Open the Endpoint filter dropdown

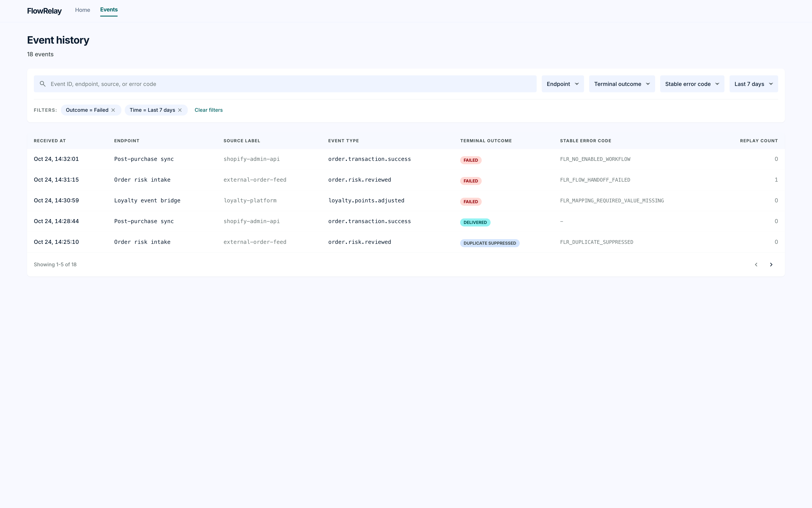(563, 84)
